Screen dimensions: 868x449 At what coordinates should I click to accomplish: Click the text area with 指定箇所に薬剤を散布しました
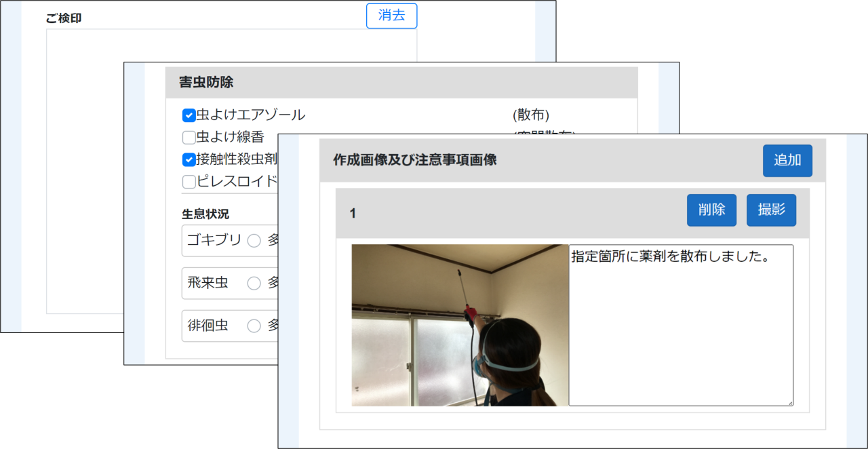tap(681, 326)
